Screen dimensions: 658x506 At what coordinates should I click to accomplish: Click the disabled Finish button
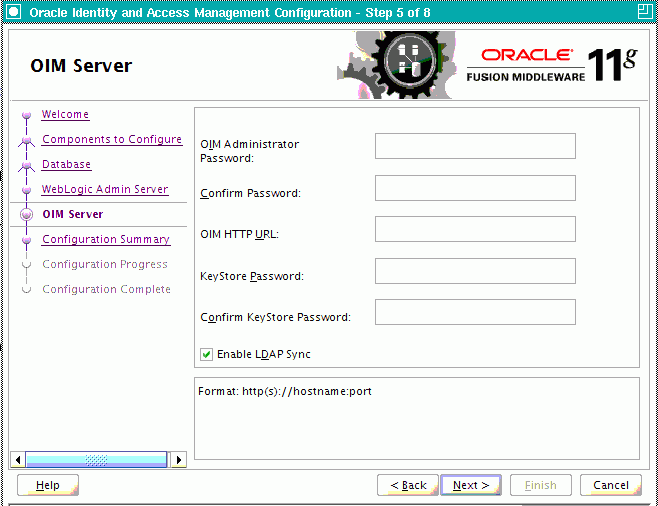tap(540, 485)
